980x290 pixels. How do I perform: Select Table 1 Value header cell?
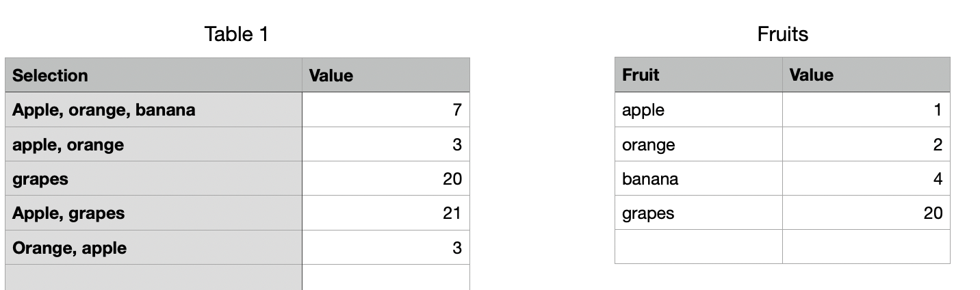385,75
